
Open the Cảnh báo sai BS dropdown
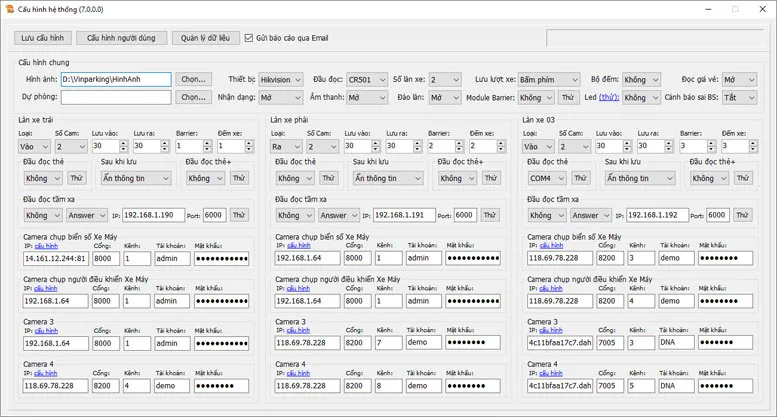[740, 97]
